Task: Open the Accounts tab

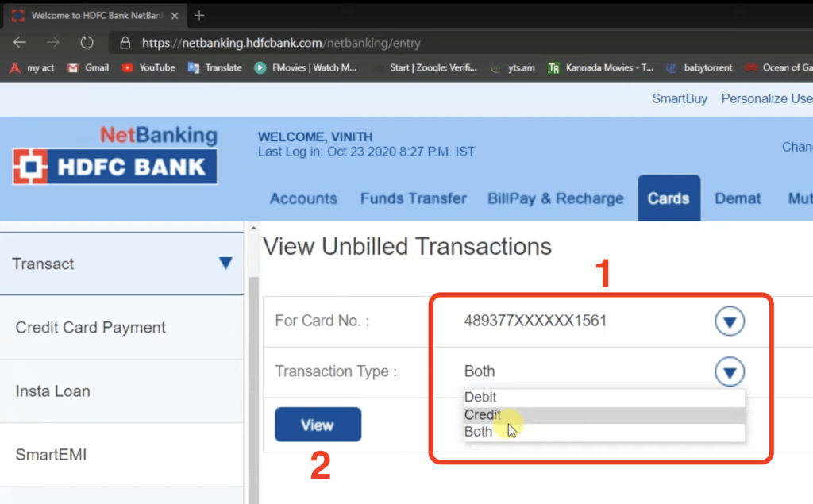Action: (303, 198)
